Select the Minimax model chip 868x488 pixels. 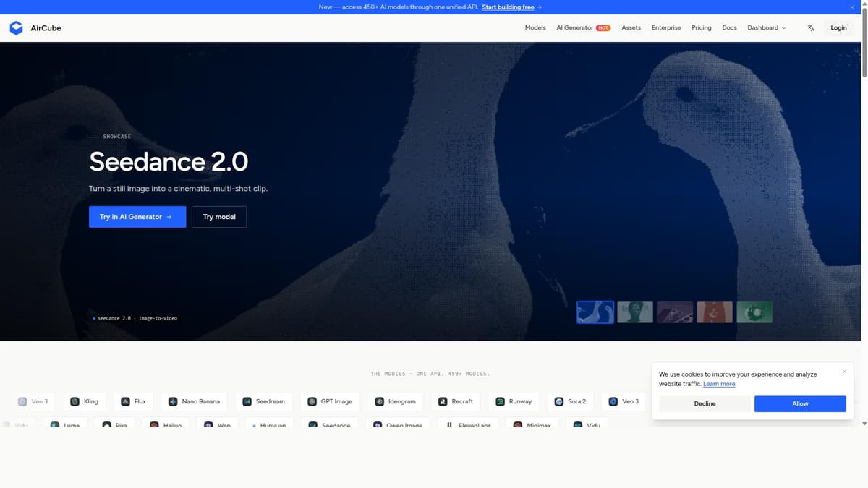coord(532,424)
